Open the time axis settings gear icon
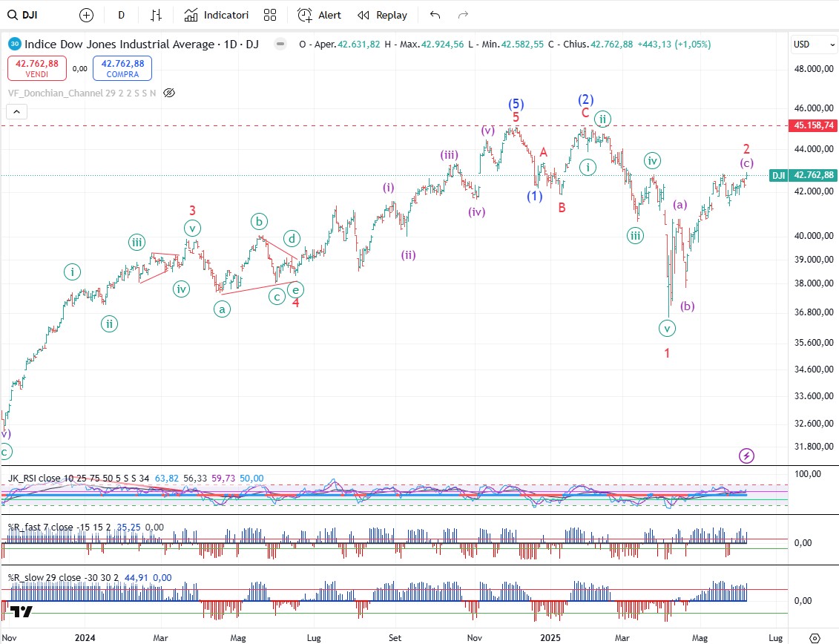This screenshot has width=839, height=644. 815,638
